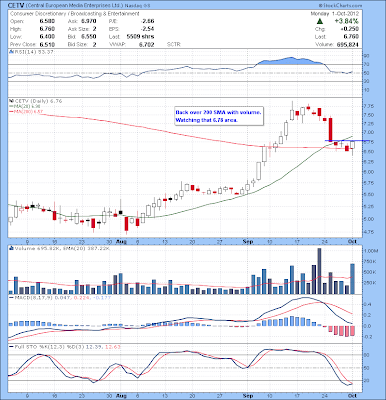The height and width of the screenshot is (400, 386).
Task: Click the candlestick icon beside CETV (Daily)
Action: [11, 100]
